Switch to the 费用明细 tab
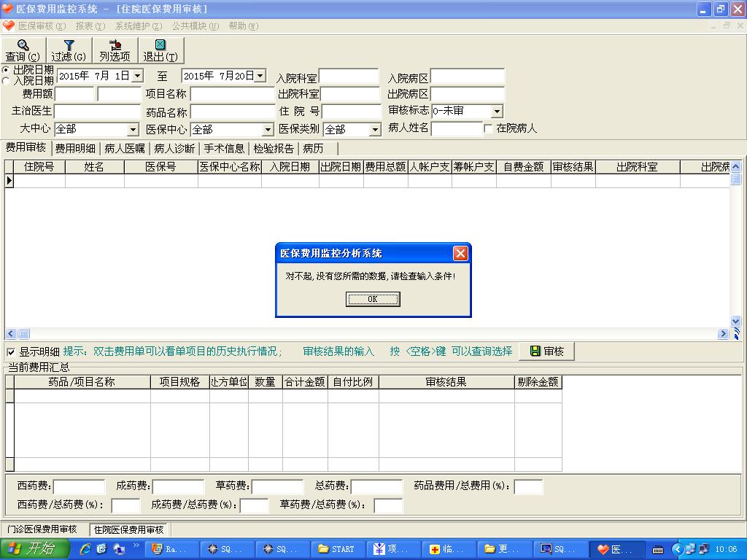Viewport: 747px width, 560px height. click(x=75, y=149)
